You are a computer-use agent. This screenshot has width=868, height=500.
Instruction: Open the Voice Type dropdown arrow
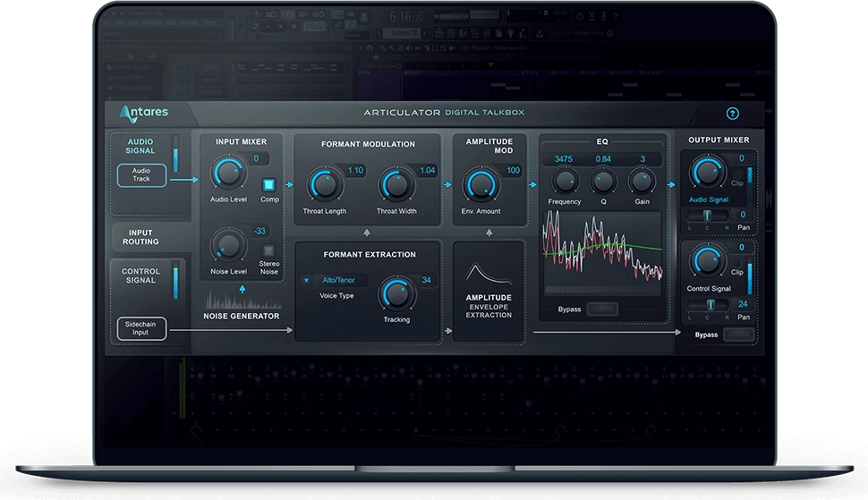tap(306, 281)
